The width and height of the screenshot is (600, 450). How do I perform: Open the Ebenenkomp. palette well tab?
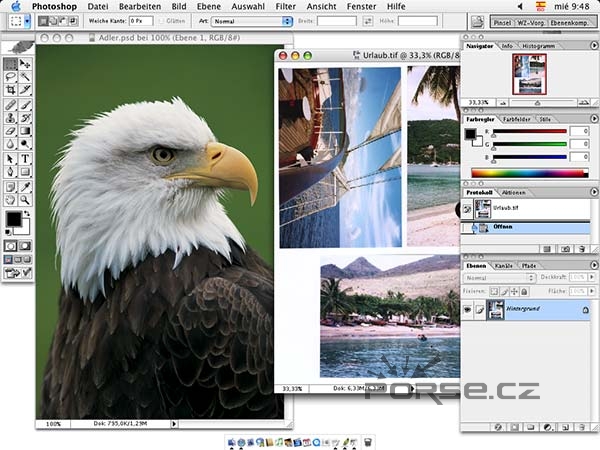coord(569,23)
